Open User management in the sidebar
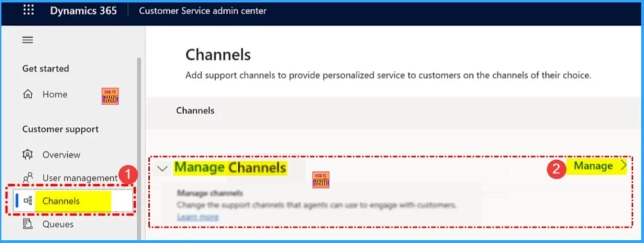The image size is (644, 243). click(x=80, y=178)
